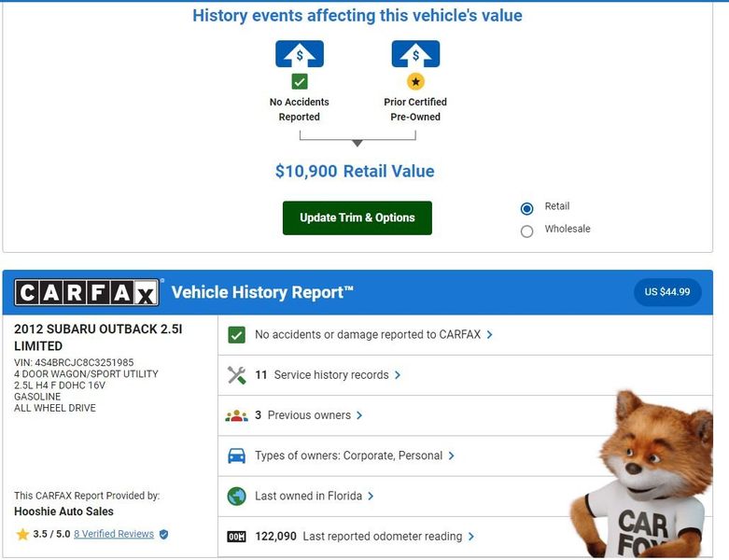Click green checkmark above No Accidents Reported
Image resolution: width=729 pixels, height=560 pixels.
point(300,82)
